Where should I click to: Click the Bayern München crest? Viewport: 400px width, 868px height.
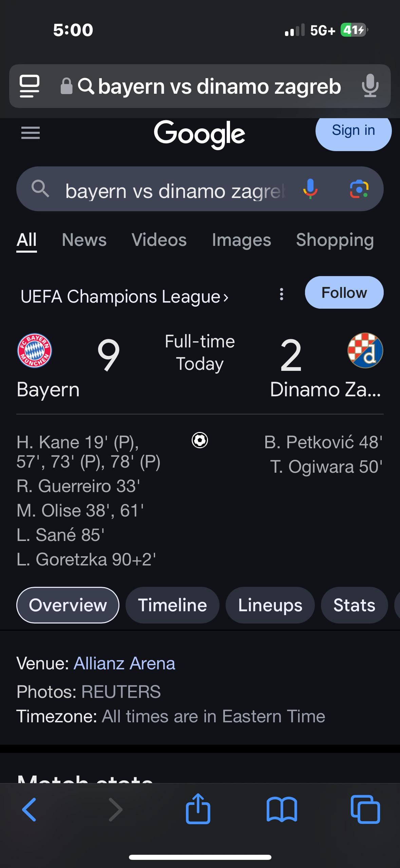tap(34, 350)
